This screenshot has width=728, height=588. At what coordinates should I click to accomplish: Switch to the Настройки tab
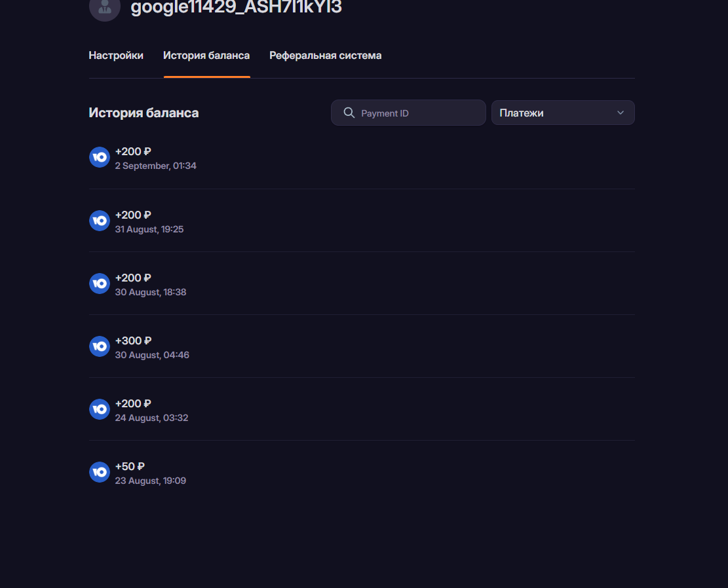116,56
